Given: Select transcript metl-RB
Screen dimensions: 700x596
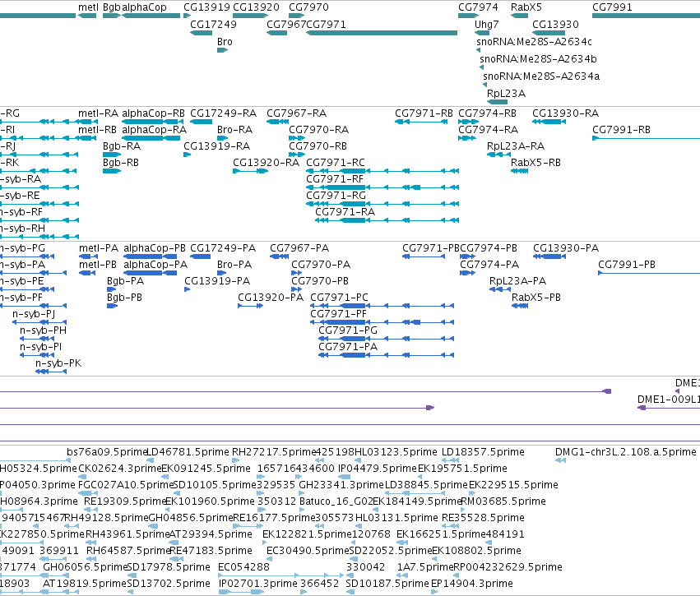Looking at the screenshot, I should tap(87, 138).
